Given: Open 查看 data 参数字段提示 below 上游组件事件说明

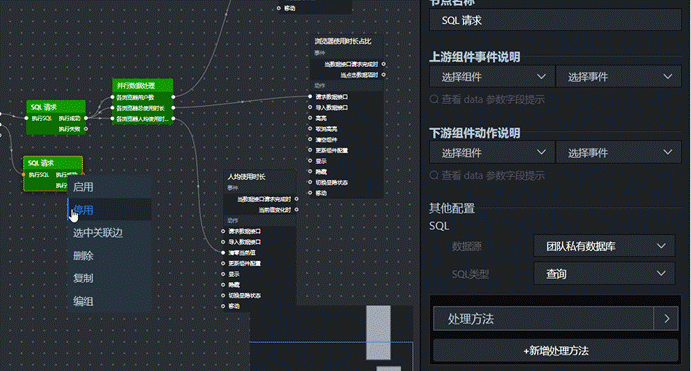Looking at the screenshot, I should tap(487, 100).
